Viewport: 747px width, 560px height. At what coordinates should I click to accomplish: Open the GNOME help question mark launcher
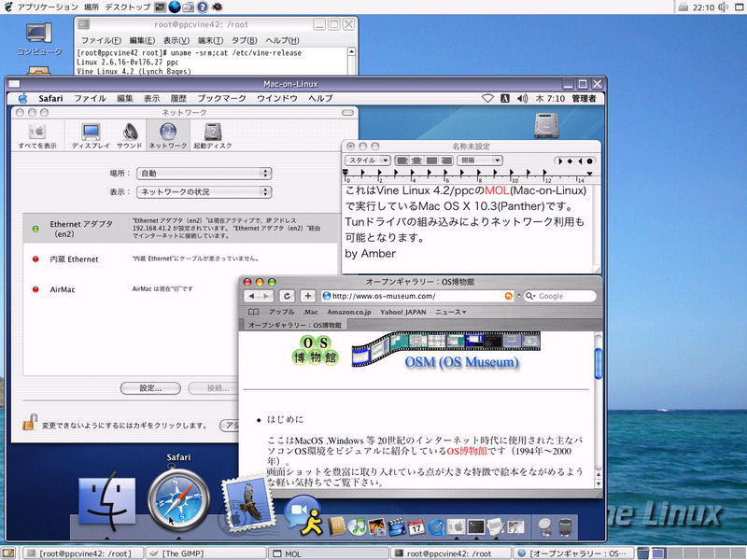point(203,7)
